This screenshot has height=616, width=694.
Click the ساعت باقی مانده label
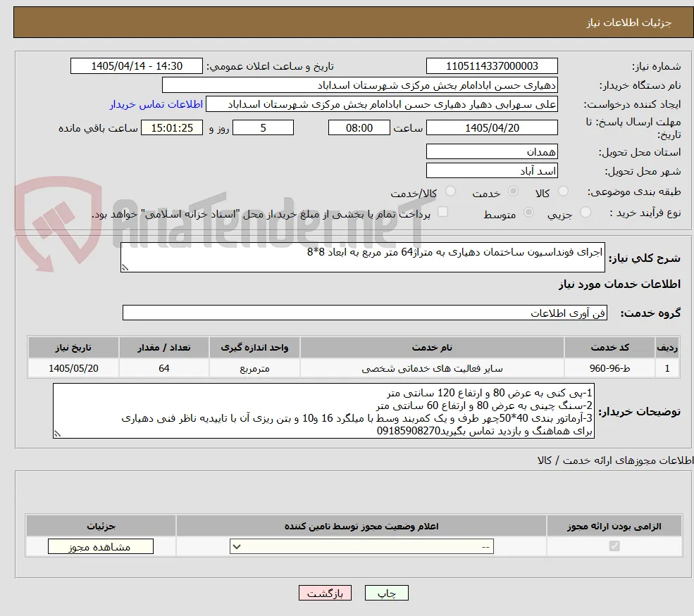[98, 128]
